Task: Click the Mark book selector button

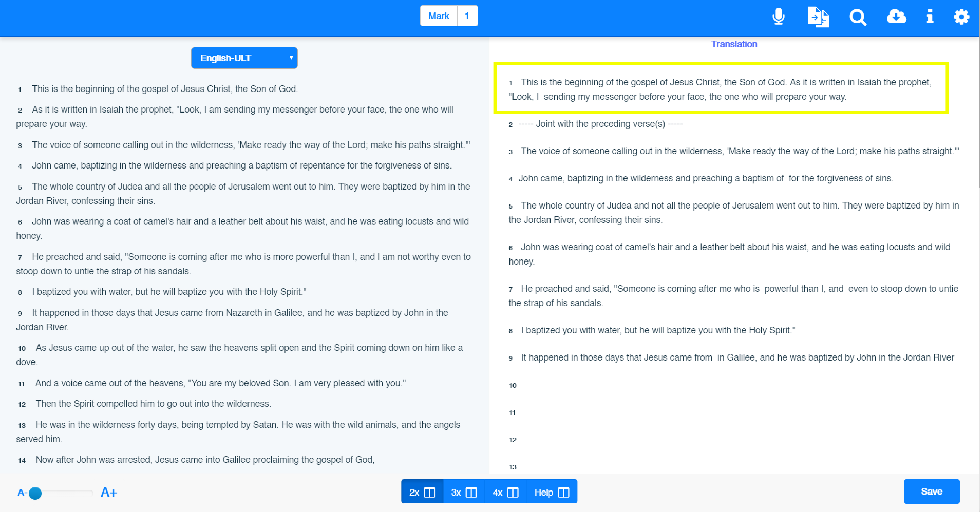Action: click(x=439, y=16)
